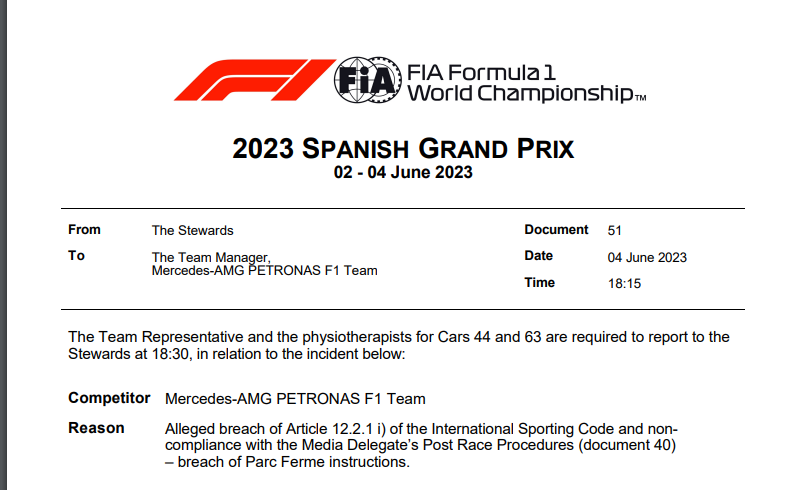Viewport: 796px width, 490px height.
Task: Click the To label
Action: (x=77, y=256)
